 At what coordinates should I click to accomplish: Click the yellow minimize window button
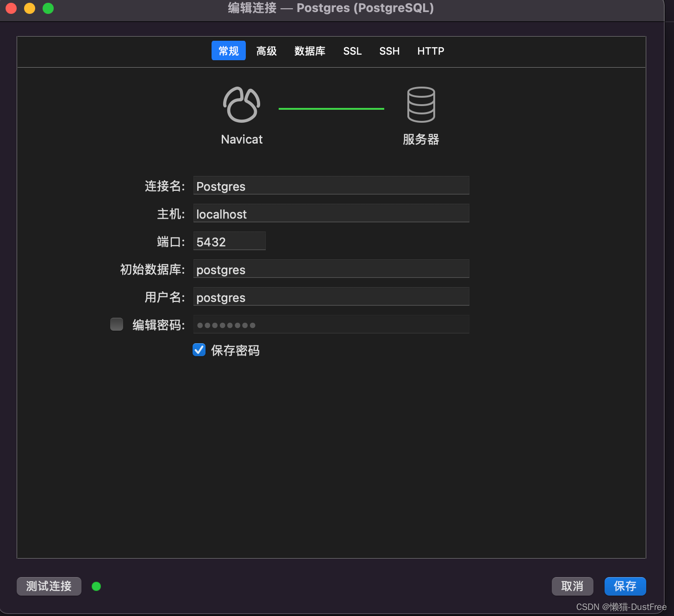coord(30,8)
